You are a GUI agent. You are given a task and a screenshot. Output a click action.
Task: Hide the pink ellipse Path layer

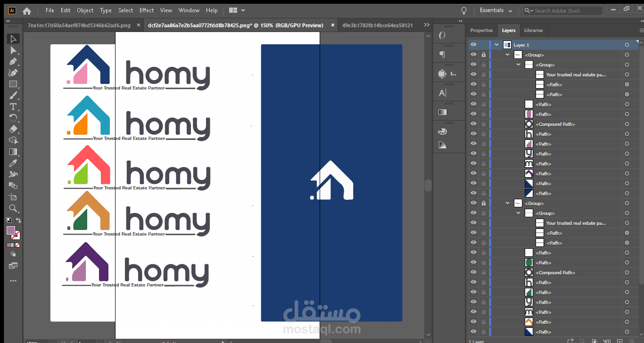click(x=473, y=114)
